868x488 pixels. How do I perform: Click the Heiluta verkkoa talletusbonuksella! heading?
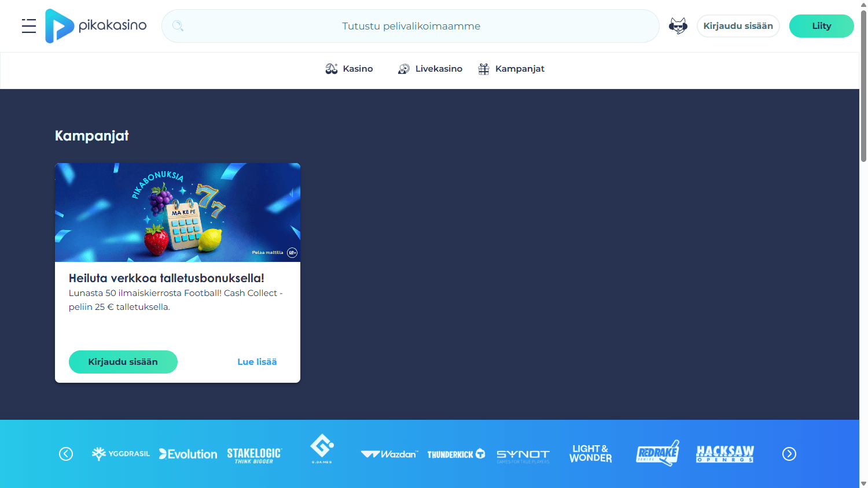pos(167,278)
